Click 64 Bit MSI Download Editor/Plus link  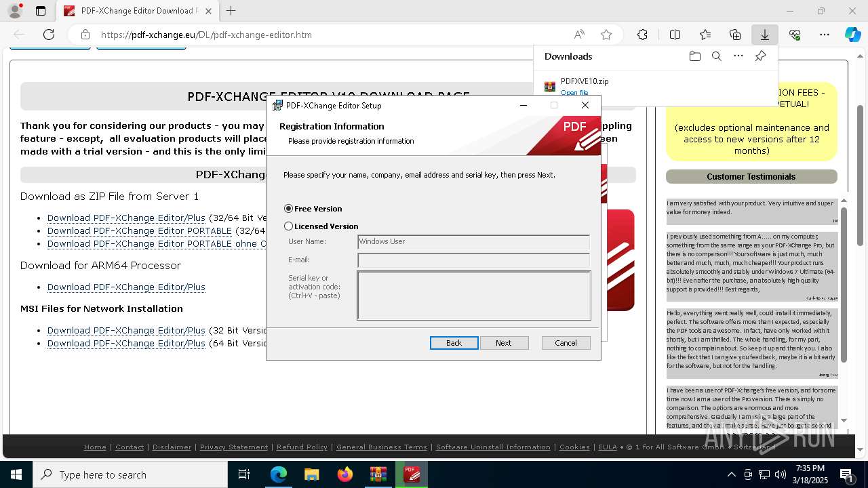click(x=126, y=344)
